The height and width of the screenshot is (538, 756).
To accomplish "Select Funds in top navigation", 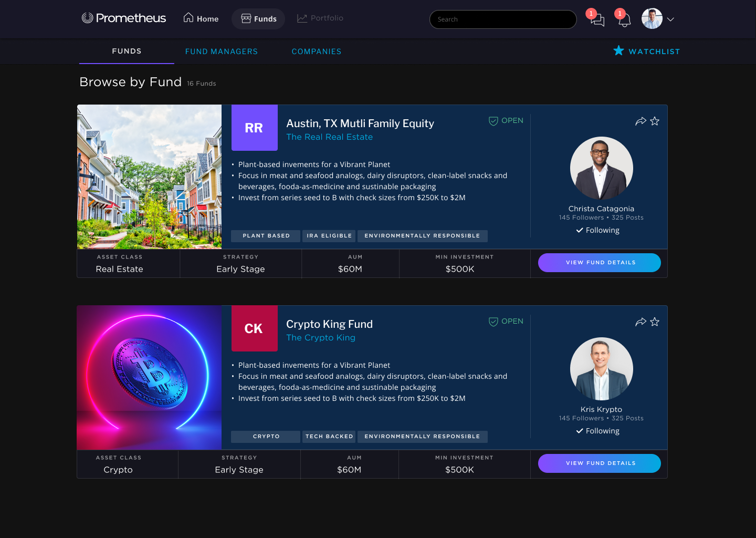I will click(258, 19).
